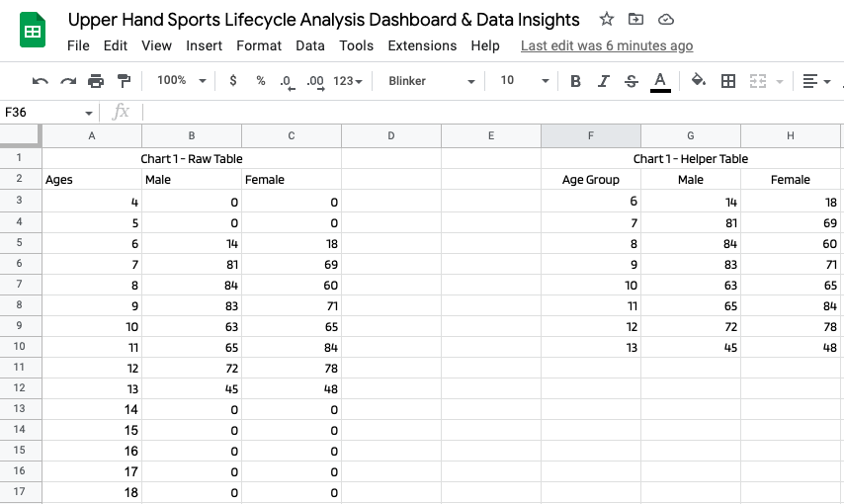Click the 'Male' cell in column G

691,179
